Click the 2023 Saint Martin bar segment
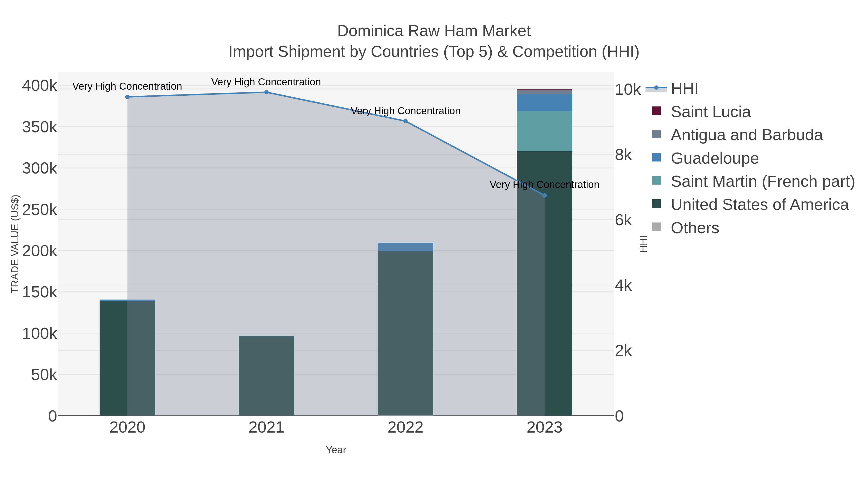 544,131
